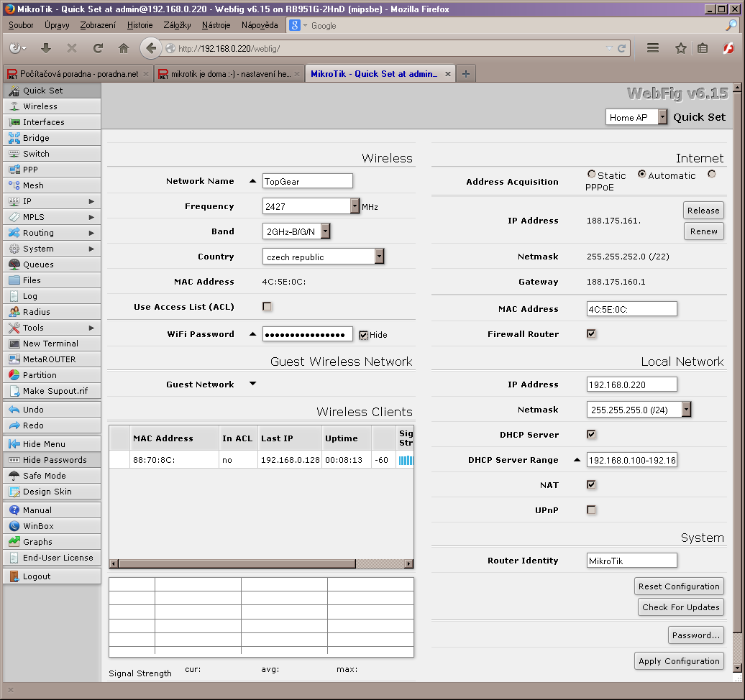Image resolution: width=745 pixels, height=700 pixels.
Task: Launch New Terminal from sidebar icon
Action: pyautogui.click(x=14, y=344)
